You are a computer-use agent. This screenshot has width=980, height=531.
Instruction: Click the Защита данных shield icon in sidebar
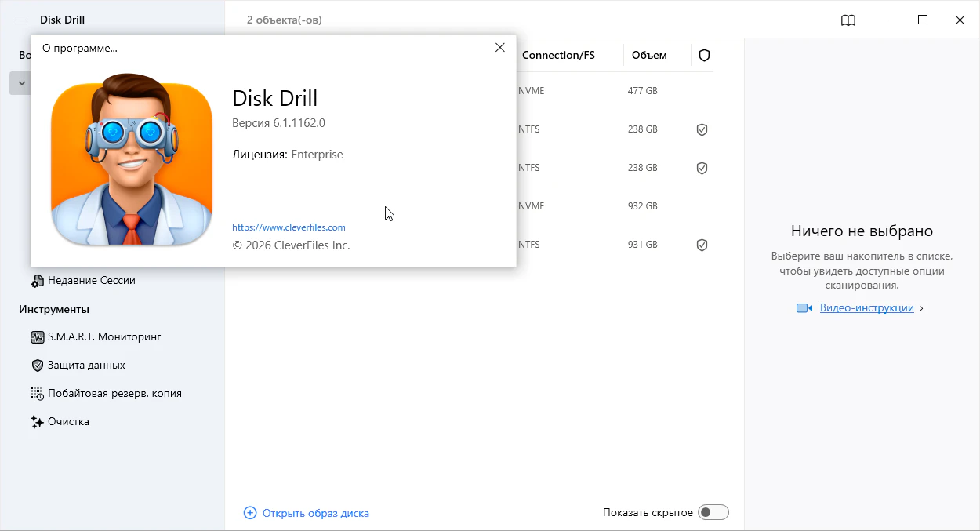tap(37, 366)
